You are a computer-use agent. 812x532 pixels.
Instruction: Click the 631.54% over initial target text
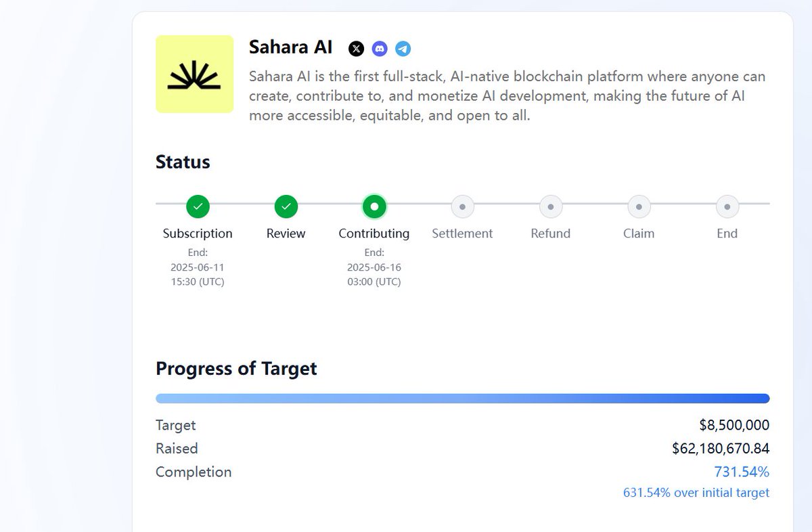[x=696, y=493]
